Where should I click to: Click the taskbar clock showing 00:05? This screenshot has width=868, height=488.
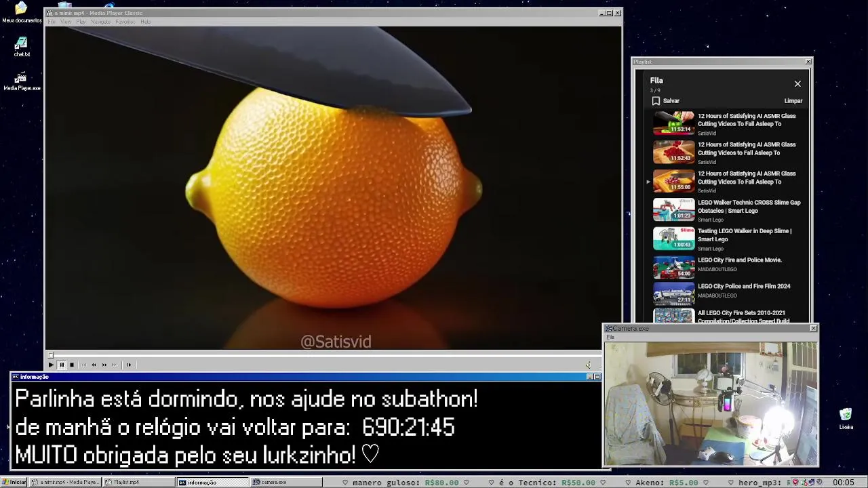844,483
